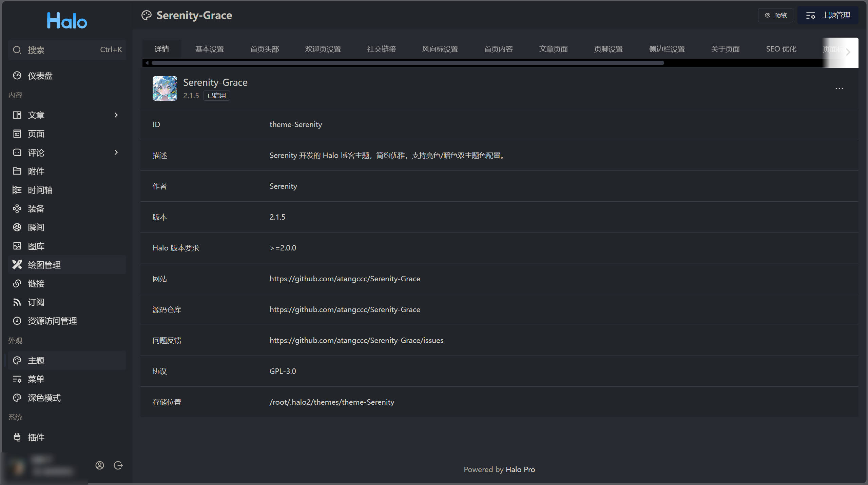The width and height of the screenshot is (868, 485).
Task: Click the 深色模式 palette icon
Action: [x=17, y=398]
